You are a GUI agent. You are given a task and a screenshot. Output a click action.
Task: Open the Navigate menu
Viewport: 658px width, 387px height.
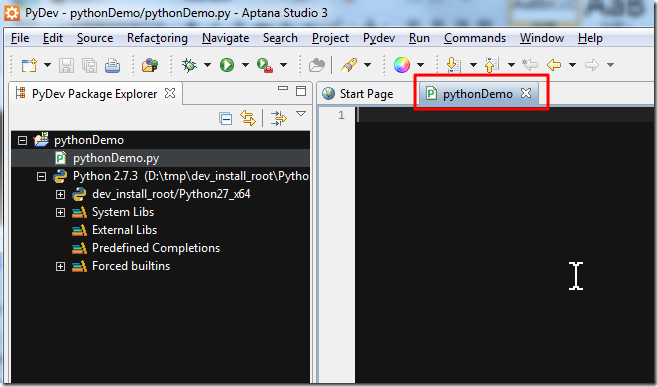click(x=225, y=38)
